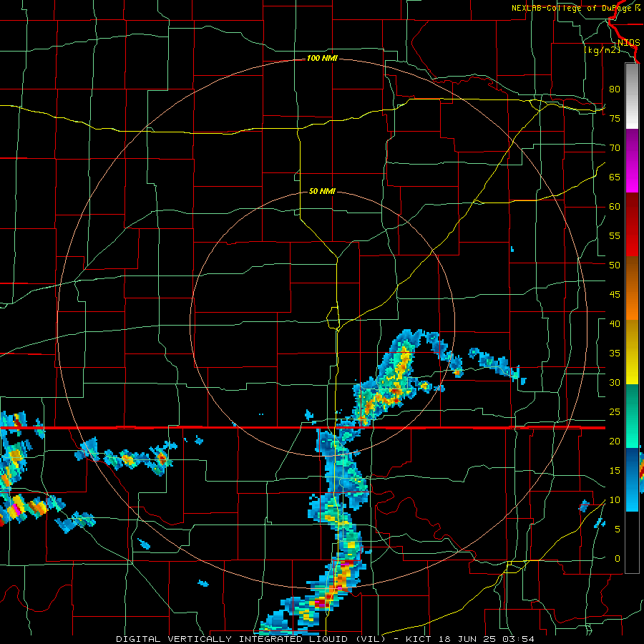This screenshot has height=644, width=644.
Task: Click the dark red band of the color scale
Action: coord(632,224)
